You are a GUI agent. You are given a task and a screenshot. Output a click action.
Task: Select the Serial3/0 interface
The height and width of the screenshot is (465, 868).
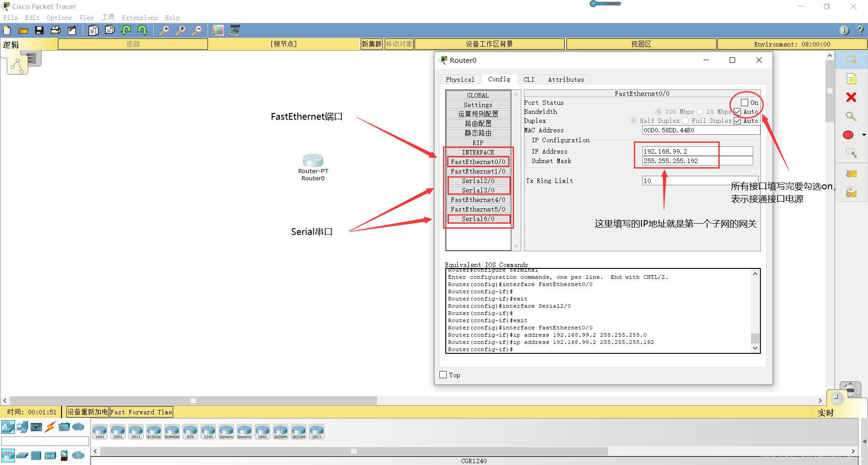[x=478, y=190]
